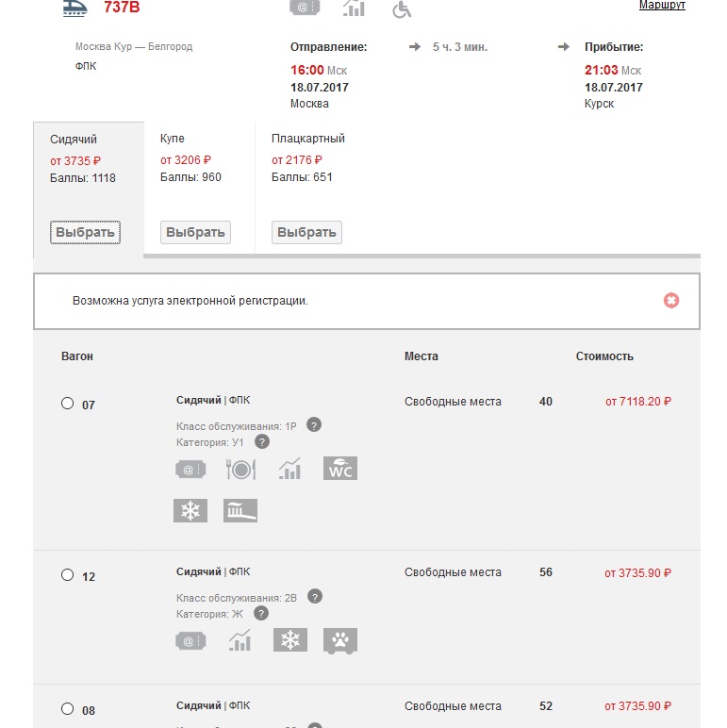Select the radio button for car 12
The width and height of the screenshot is (727, 728).
(x=67, y=575)
